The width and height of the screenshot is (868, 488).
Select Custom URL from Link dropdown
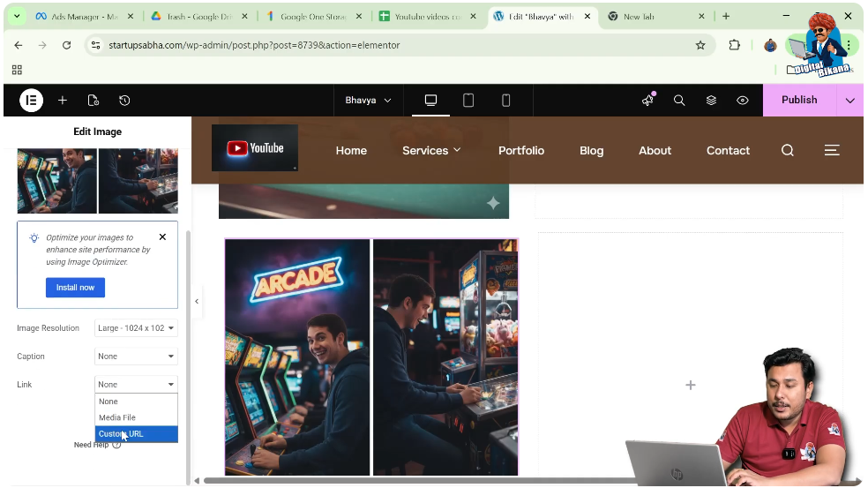(136, 434)
